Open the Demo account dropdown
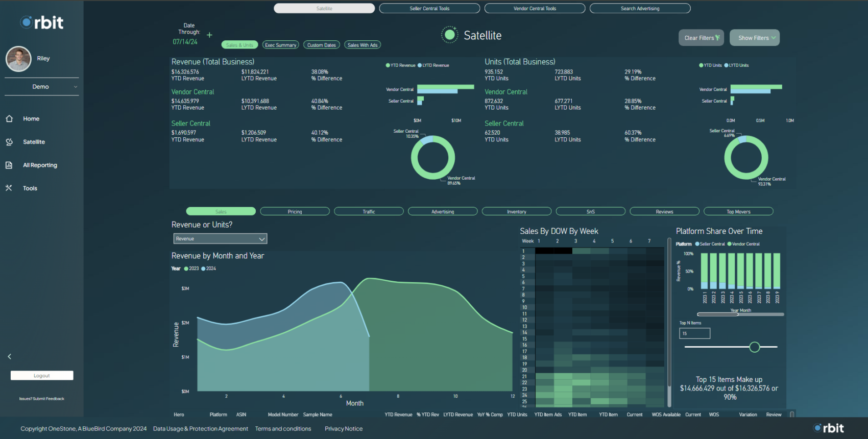Viewport: 868px width, 439px height. [42, 87]
